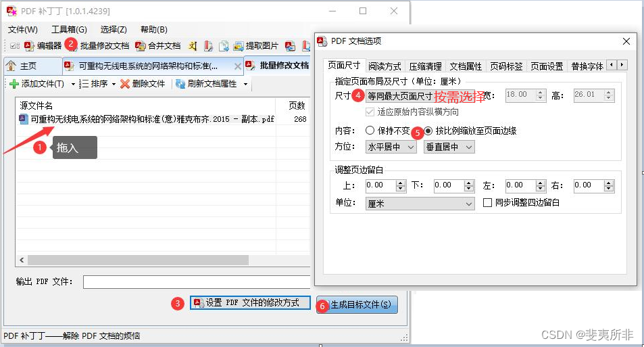Increase 上 top margin with stepper

pos(401,183)
